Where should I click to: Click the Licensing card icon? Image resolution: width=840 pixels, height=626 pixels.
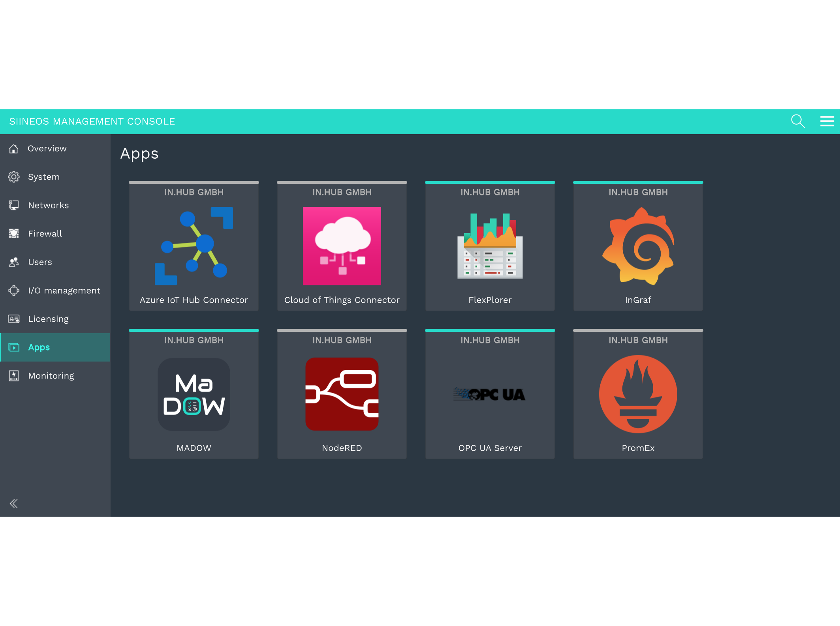pyautogui.click(x=14, y=319)
